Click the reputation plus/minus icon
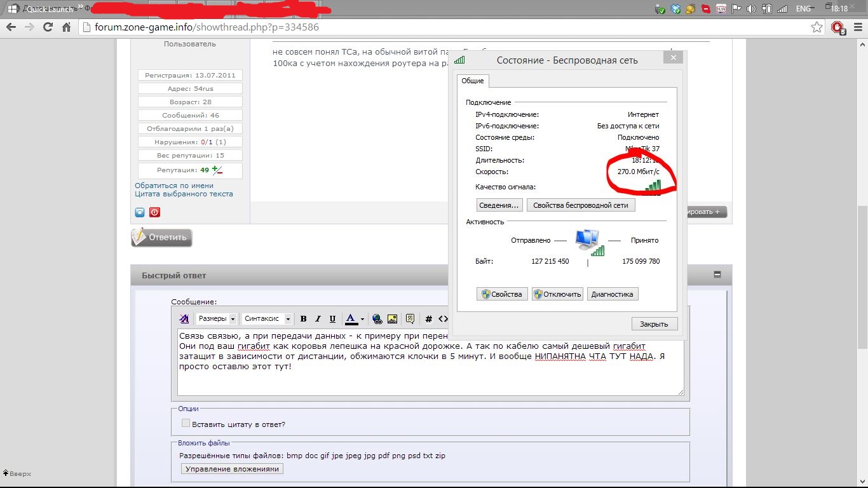The image size is (868, 488). click(x=217, y=170)
